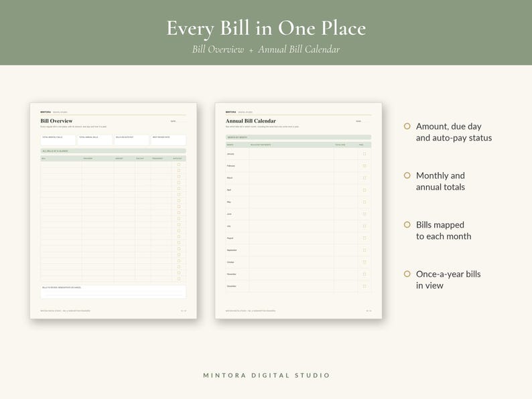Click the April row label
Screen dimensions: 532x399
coord(229,190)
